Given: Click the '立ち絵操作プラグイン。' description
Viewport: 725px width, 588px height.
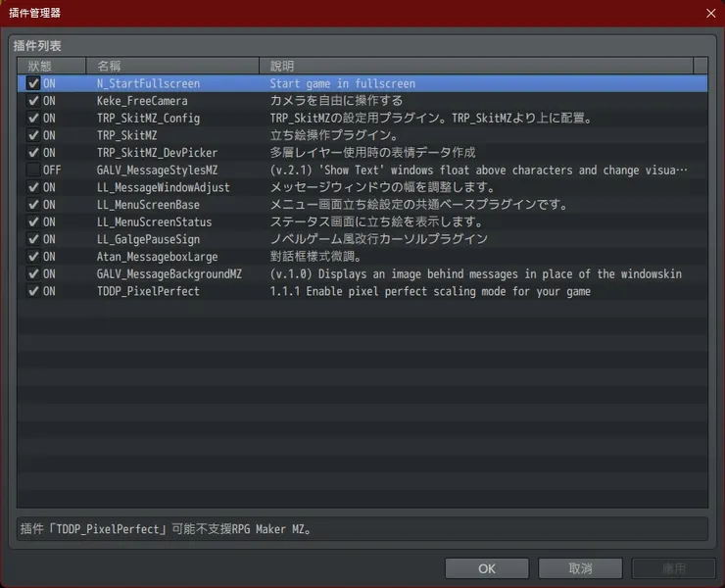Looking at the screenshot, I should click(335, 135).
